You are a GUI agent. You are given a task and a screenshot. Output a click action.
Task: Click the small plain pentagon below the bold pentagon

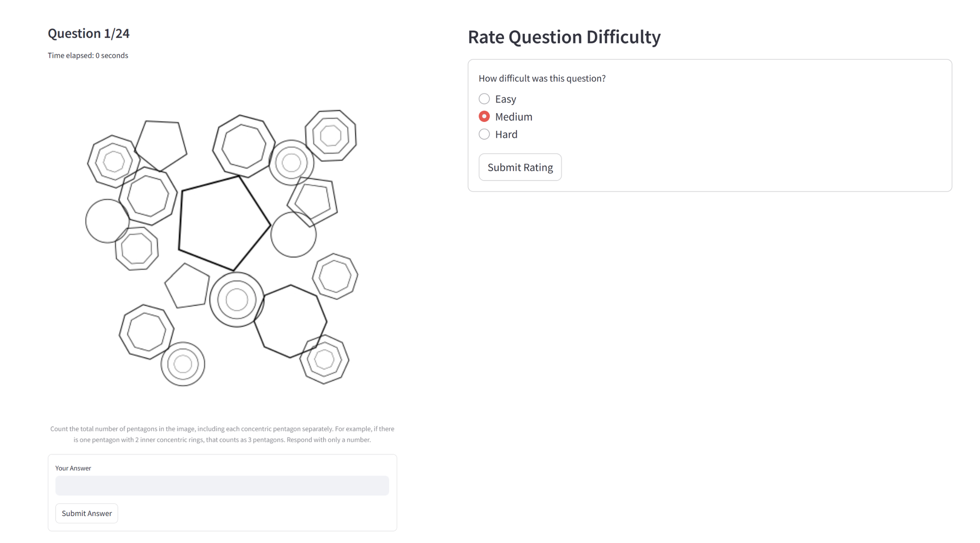(x=187, y=286)
